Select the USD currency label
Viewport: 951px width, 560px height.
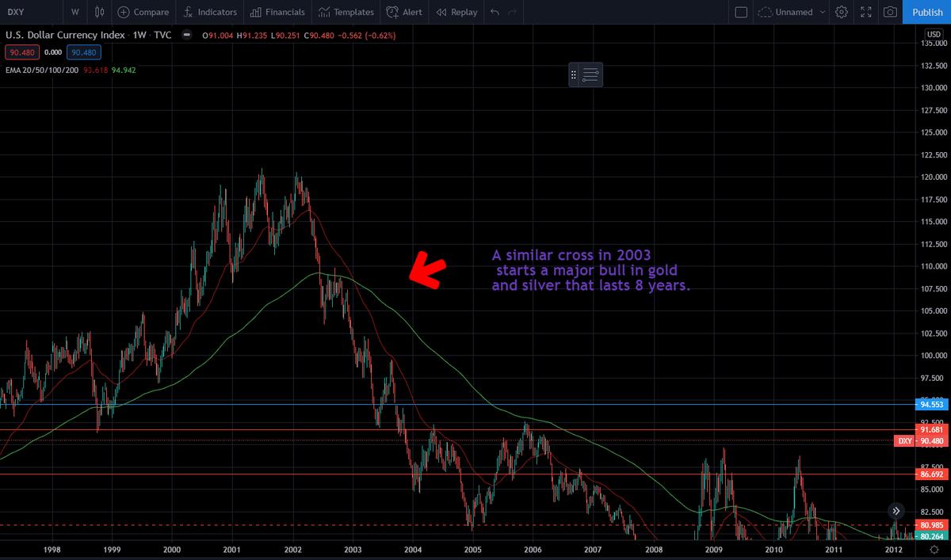click(933, 34)
